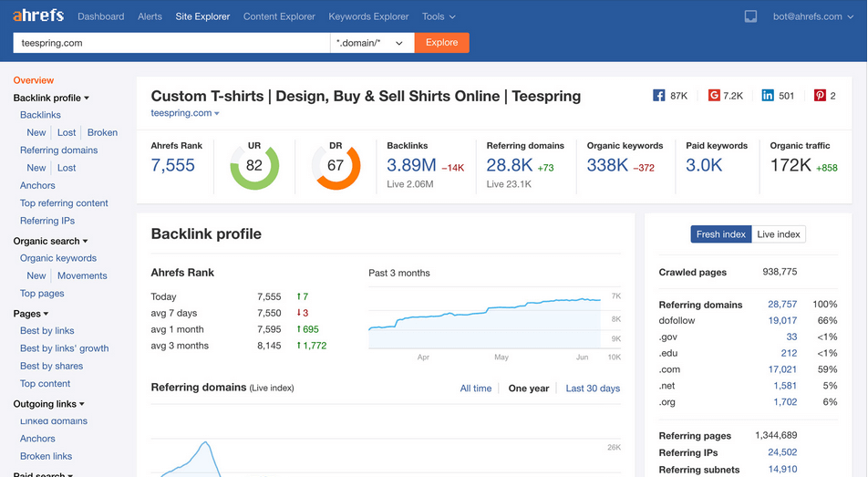Select Last 30 days range tab
Image resolution: width=868 pixels, height=477 pixels.
coord(593,389)
